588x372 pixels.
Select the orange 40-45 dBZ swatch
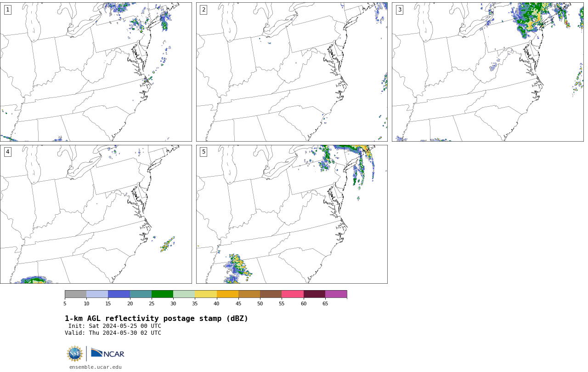227,294
